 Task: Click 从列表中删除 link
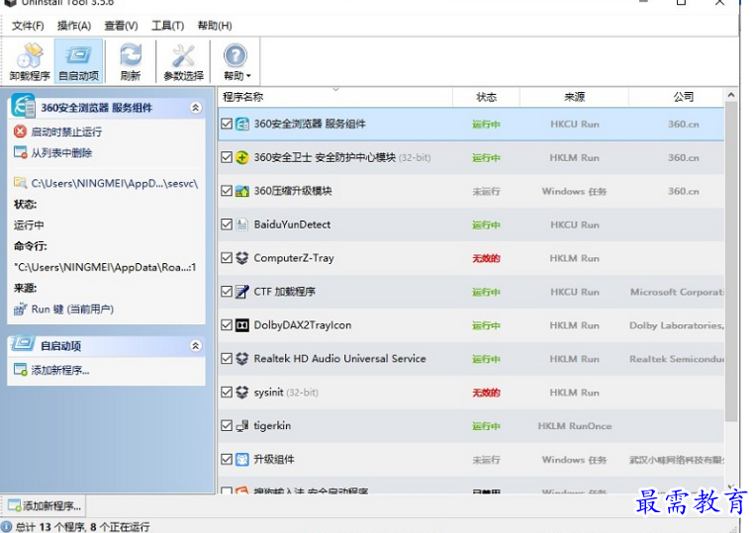point(61,152)
